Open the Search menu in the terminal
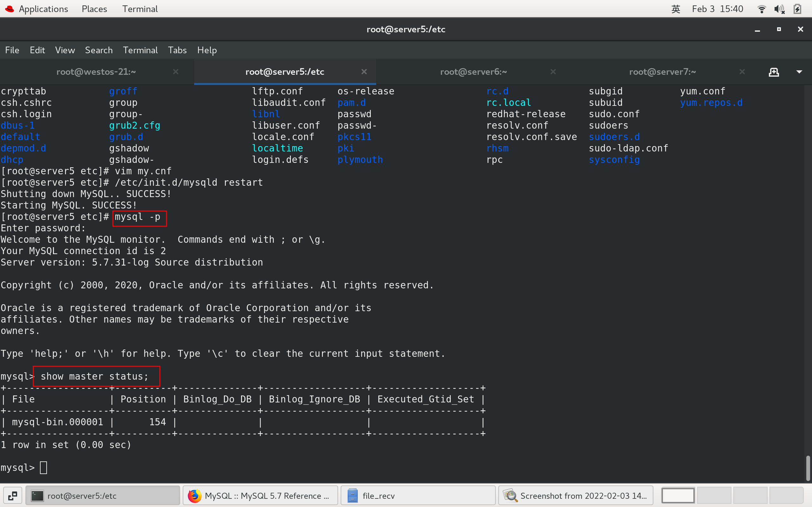 pos(99,50)
